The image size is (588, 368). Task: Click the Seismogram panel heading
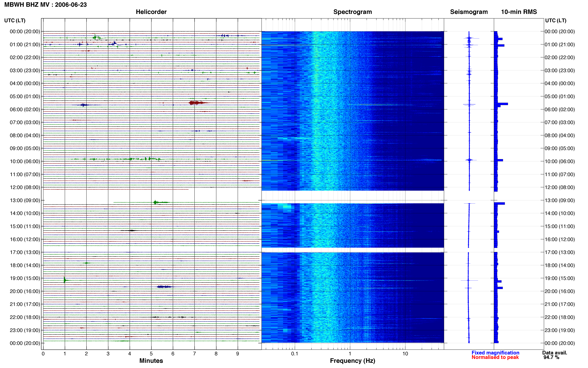pos(469,12)
